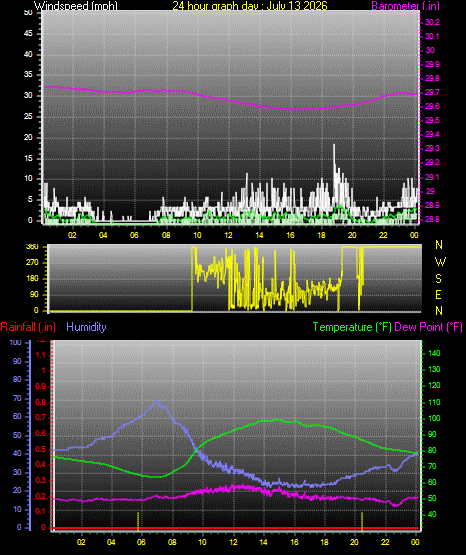The image size is (466, 555).
Task: Click the '0.9' rainfall axis value
Action: (41, 386)
